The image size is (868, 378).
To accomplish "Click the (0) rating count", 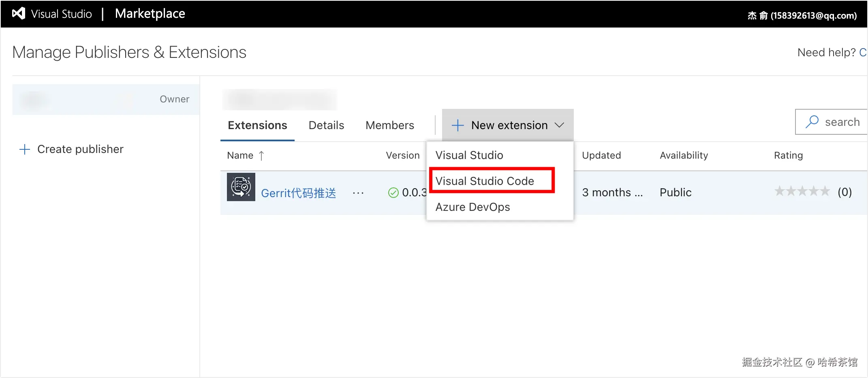I will [844, 192].
